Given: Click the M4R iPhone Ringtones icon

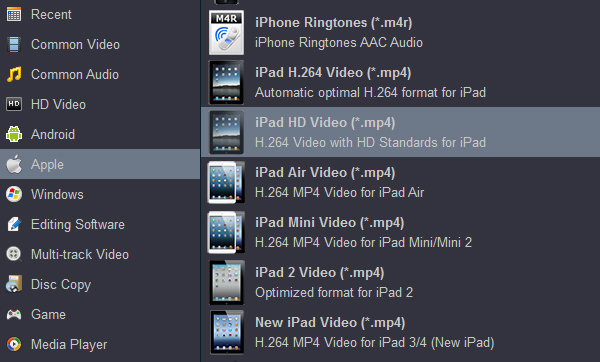Looking at the screenshot, I should [226, 33].
